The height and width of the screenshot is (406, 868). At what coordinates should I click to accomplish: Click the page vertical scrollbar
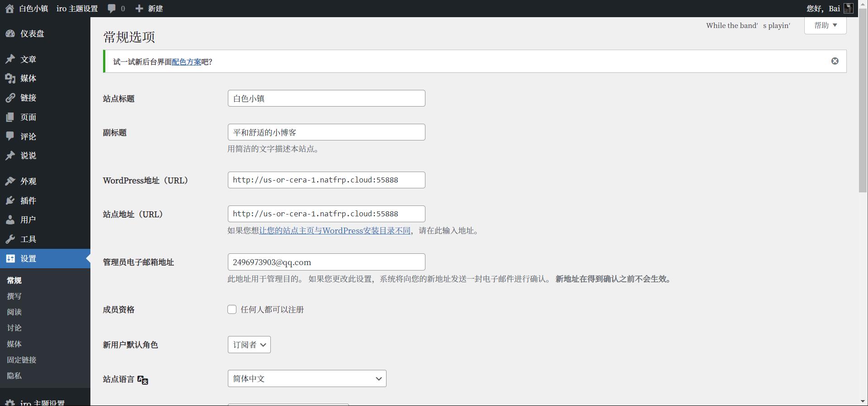863,105
